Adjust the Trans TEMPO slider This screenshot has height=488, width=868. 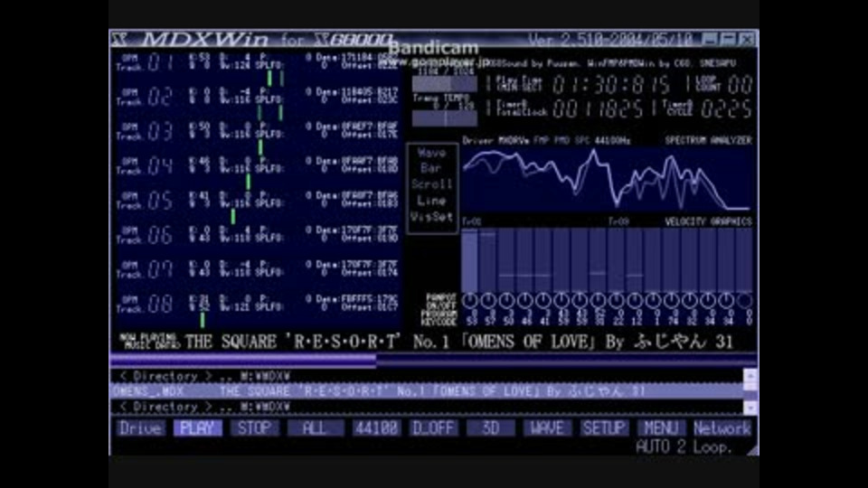coord(445,117)
